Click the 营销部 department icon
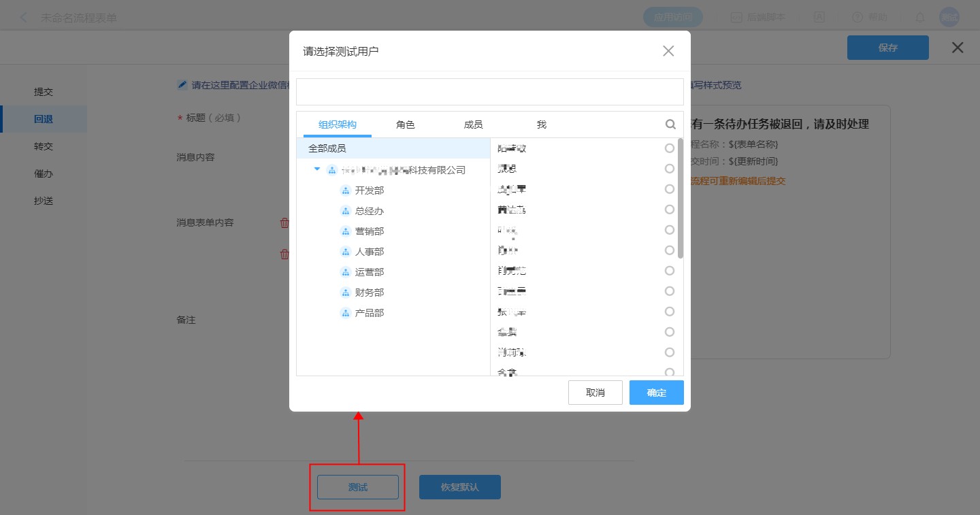Viewport: 980px width, 515px height. click(x=345, y=231)
